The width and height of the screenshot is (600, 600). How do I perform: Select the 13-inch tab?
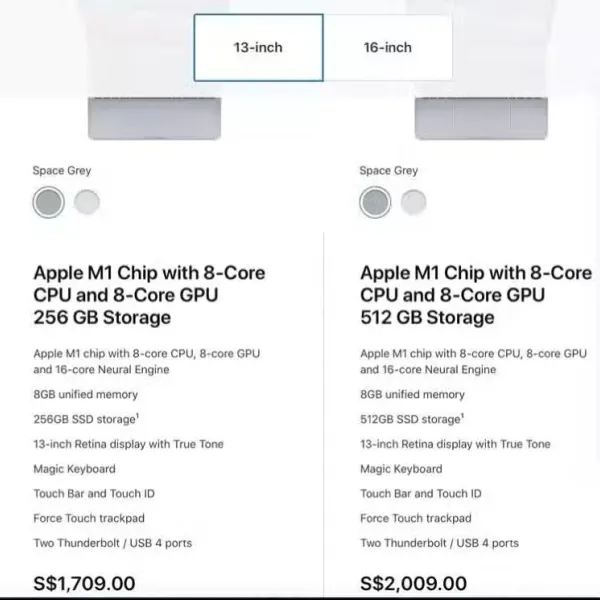click(258, 47)
